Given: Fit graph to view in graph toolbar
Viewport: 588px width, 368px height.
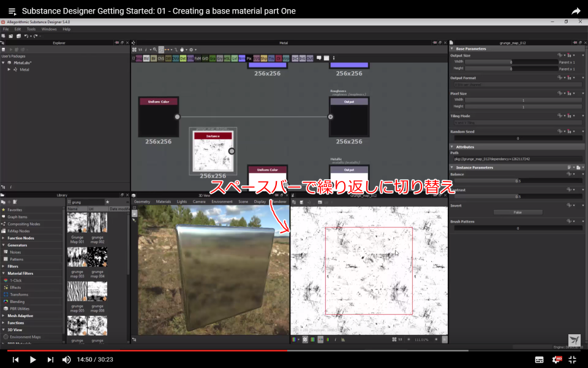Looking at the screenshot, I should 134,50.
